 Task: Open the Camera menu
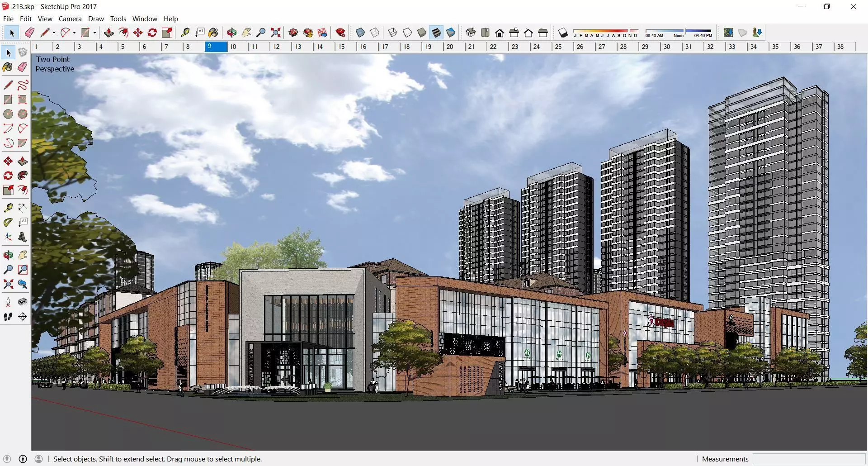coord(70,19)
